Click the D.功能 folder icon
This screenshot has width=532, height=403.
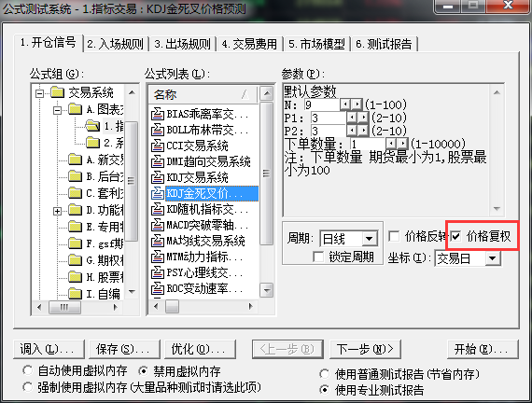click(x=76, y=210)
